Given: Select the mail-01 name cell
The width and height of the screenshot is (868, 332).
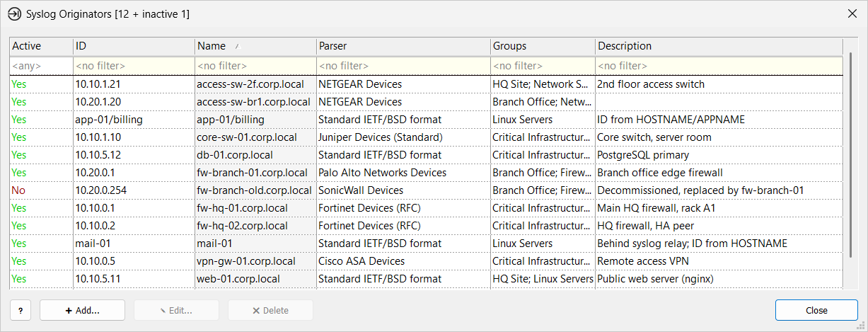Looking at the screenshot, I should [x=255, y=244].
